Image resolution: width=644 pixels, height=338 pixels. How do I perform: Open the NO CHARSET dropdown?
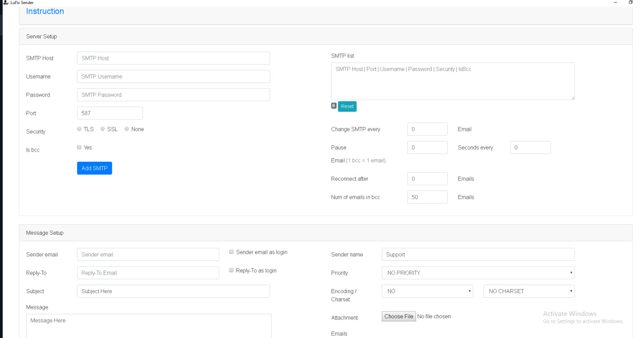point(528,291)
